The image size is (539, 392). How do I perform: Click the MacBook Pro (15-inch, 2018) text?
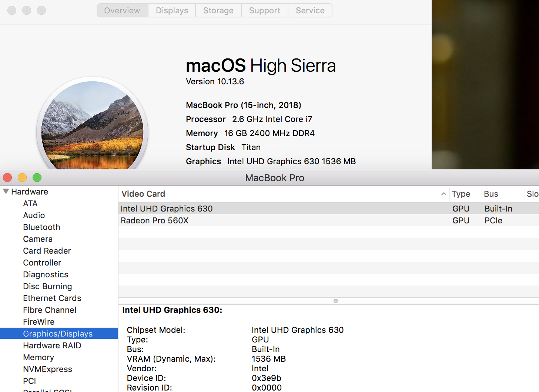(x=244, y=105)
